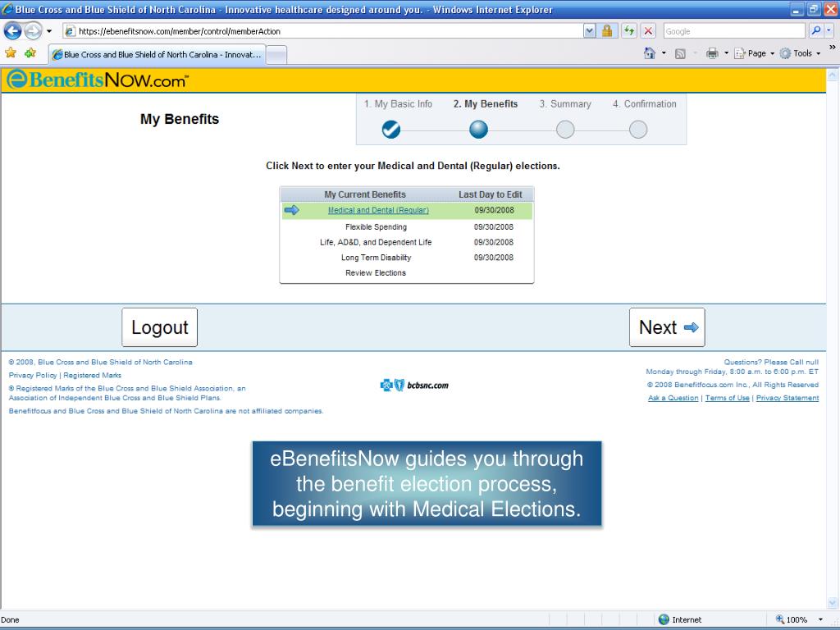This screenshot has height=630, width=840.
Task: Click the red Stop loading icon
Action: [648, 31]
